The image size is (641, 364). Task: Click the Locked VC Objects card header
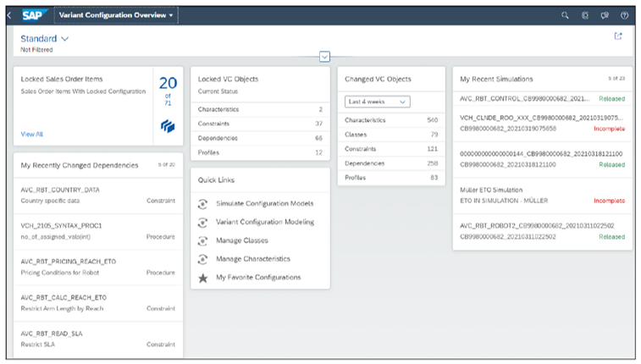coord(261,85)
